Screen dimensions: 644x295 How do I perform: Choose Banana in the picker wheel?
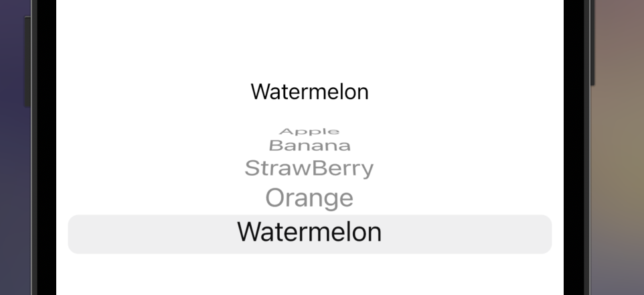310,145
